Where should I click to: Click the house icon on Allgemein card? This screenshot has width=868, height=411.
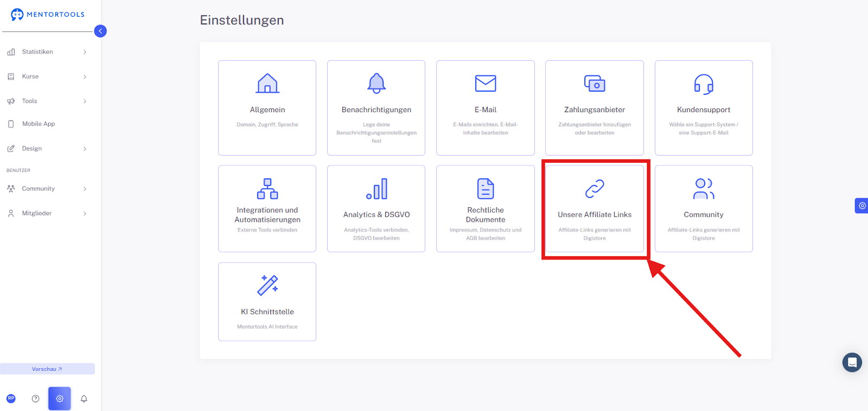pos(267,84)
